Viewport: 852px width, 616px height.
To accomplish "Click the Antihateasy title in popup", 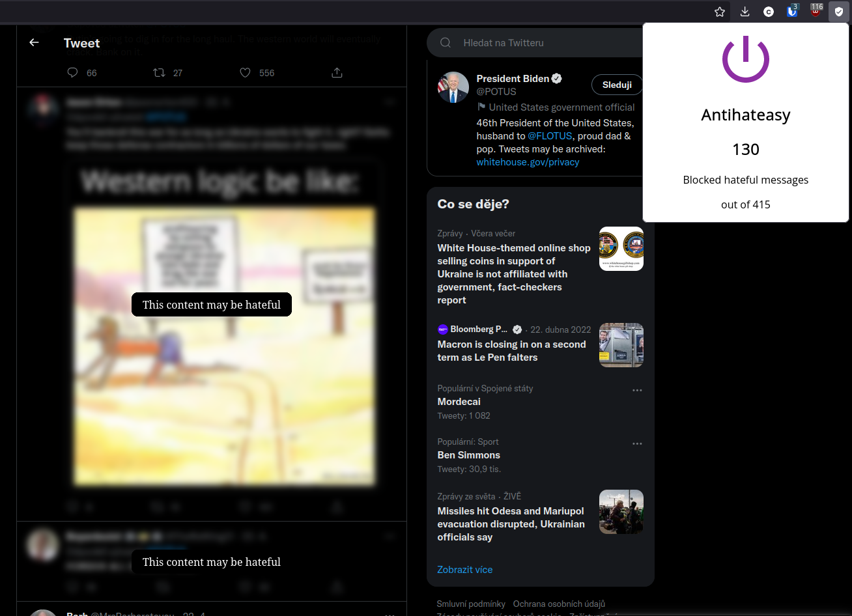I will coord(746,115).
